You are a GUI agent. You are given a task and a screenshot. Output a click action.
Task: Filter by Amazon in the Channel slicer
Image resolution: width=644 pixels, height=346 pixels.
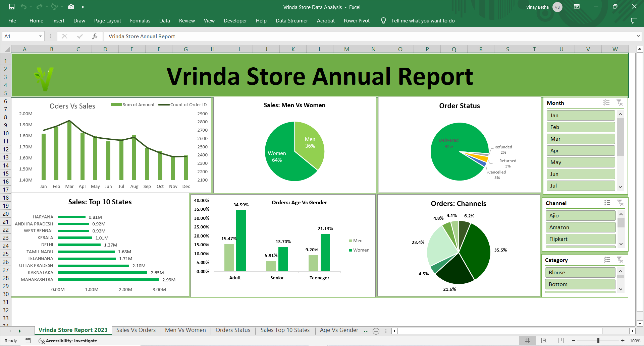580,227
